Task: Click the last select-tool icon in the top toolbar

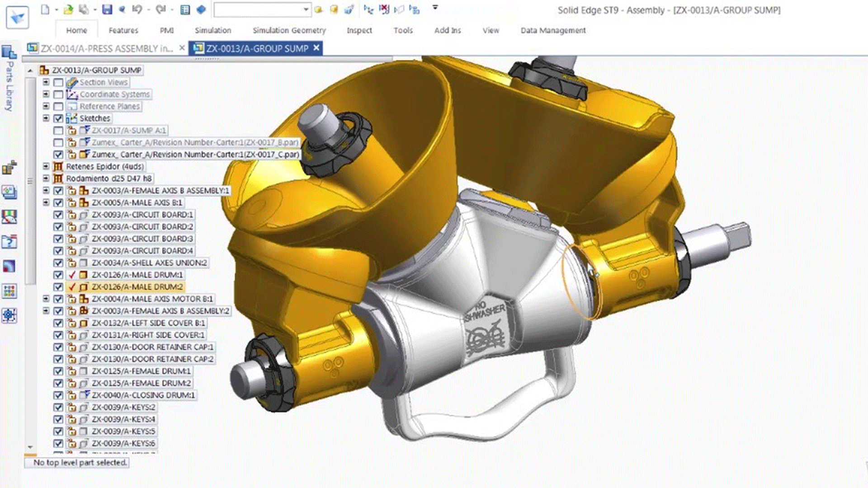Action: point(414,9)
